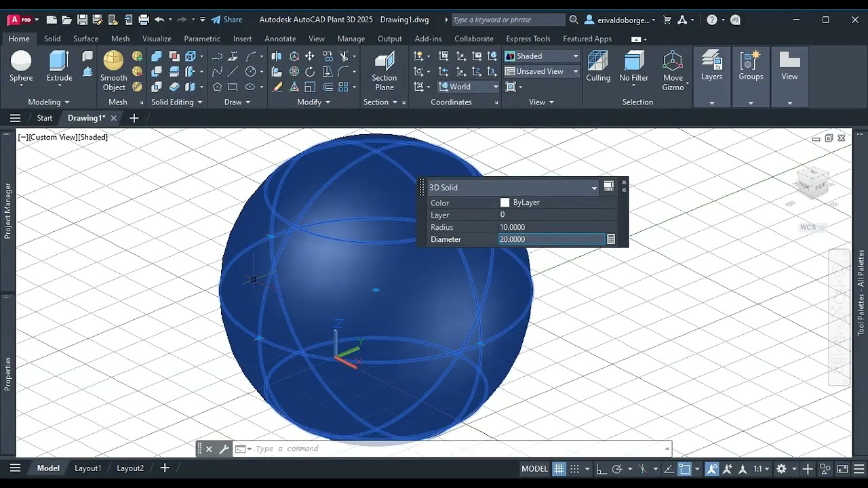Viewport: 868px width, 488px height.
Task: Choose the Polygon draw tool
Action: [x=217, y=87]
